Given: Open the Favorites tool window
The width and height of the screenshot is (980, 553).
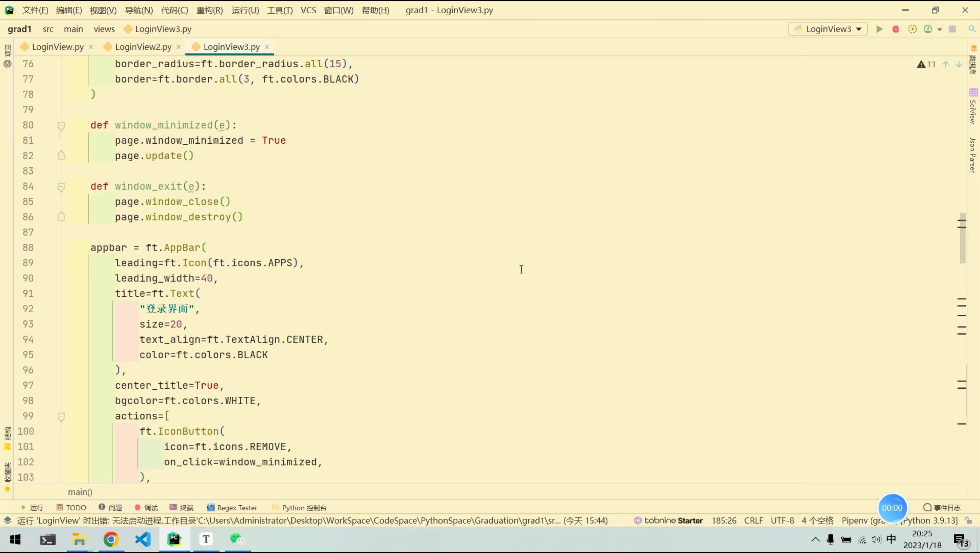Looking at the screenshot, I should [8, 477].
